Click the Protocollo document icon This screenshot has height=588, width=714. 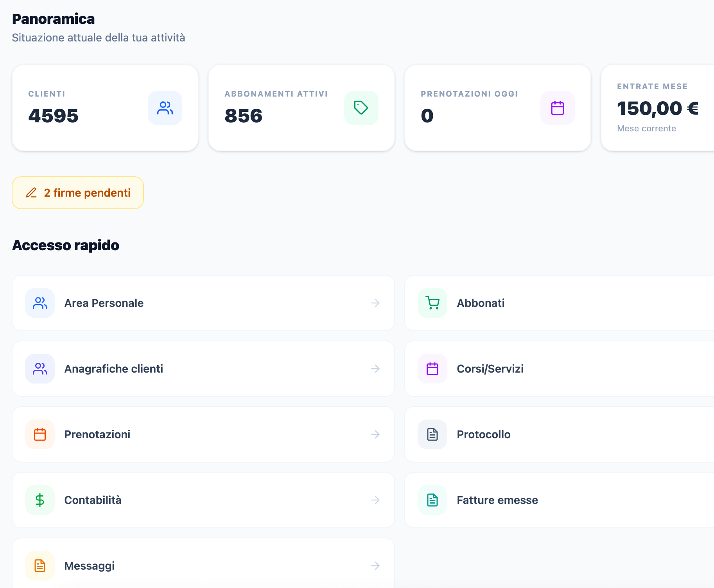coord(432,434)
